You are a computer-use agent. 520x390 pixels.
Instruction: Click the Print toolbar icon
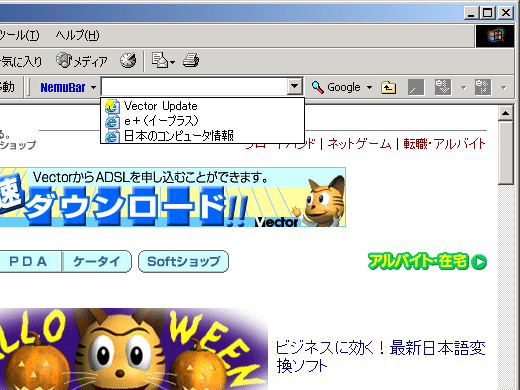191,61
